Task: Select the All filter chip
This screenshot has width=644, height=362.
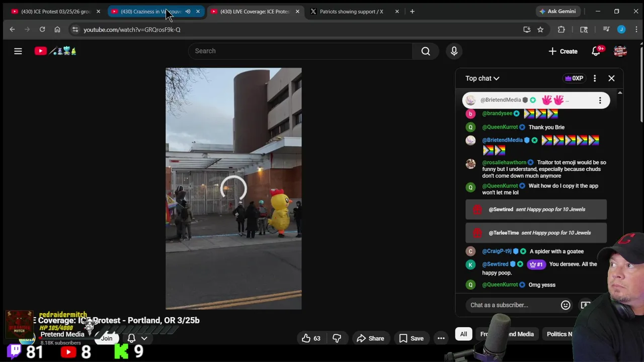Action: click(463, 334)
